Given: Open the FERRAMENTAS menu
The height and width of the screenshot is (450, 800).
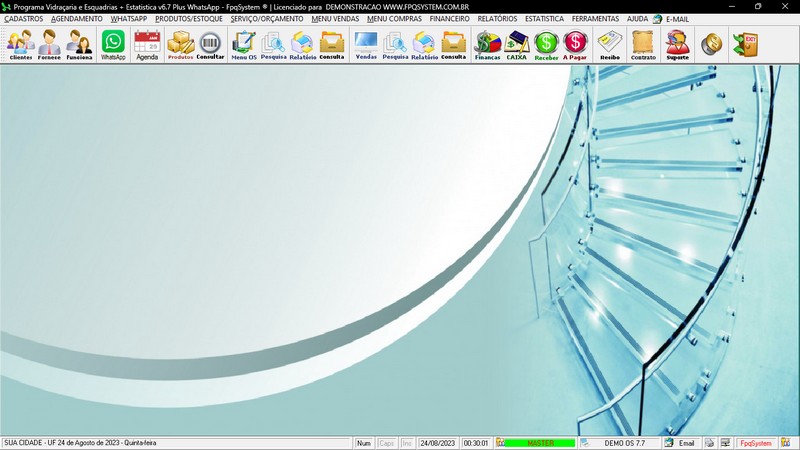Looking at the screenshot, I should point(595,19).
